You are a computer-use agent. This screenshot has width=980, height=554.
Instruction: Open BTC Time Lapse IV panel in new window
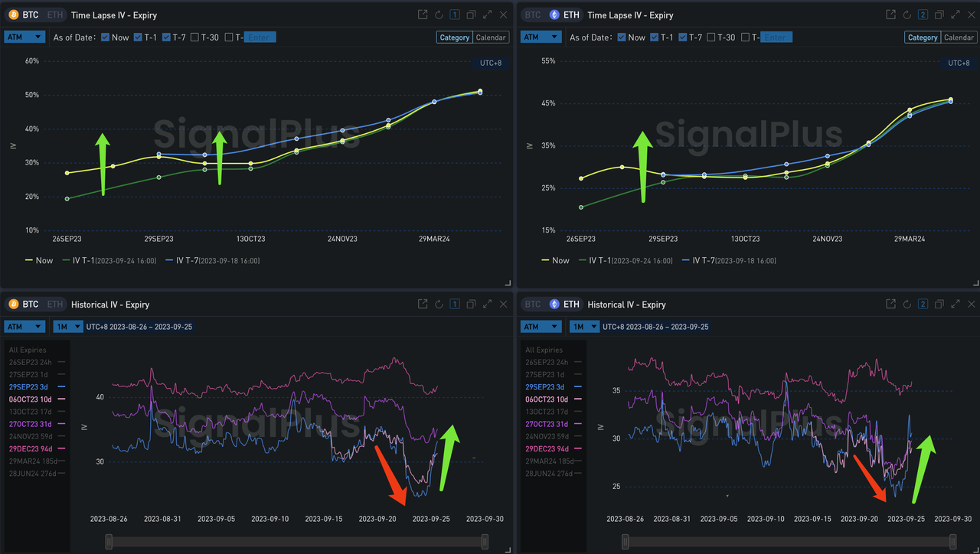coord(423,15)
